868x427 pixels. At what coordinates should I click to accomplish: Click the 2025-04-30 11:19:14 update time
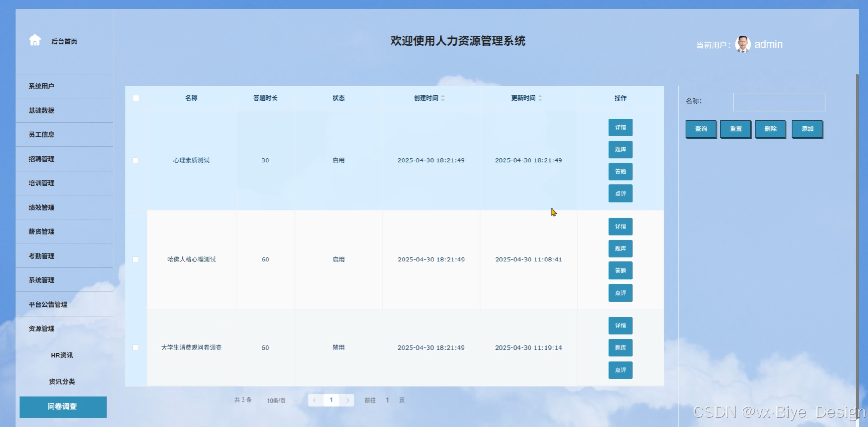coord(529,348)
